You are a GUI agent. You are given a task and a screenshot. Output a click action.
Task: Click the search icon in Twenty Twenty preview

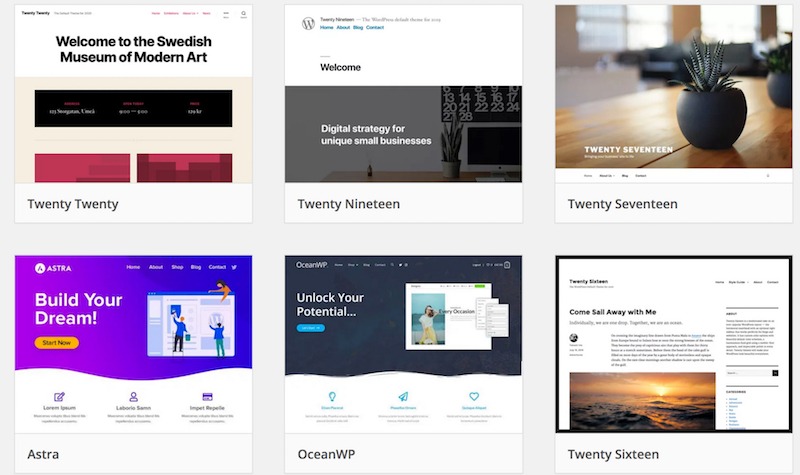[x=243, y=14]
